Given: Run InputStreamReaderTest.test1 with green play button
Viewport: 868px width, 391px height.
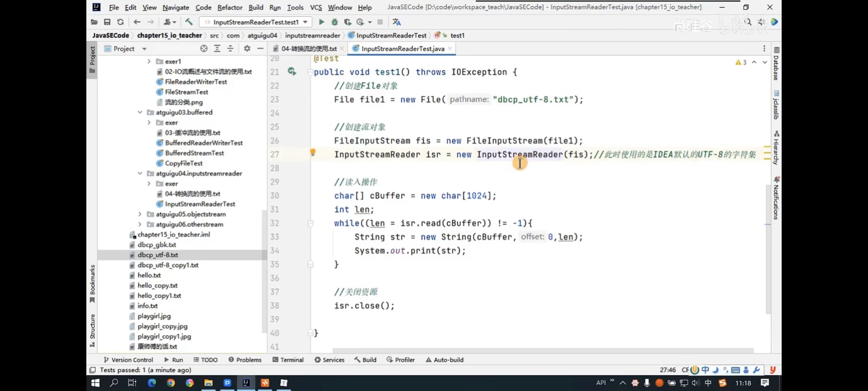Looking at the screenshot, I should coord(321,22).
